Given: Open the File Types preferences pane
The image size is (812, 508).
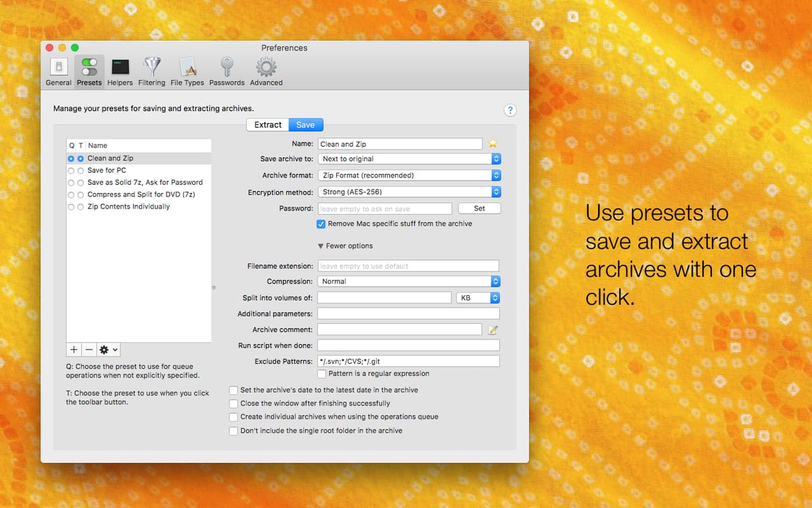Looking at the screenshot, I should click(187, 70).
